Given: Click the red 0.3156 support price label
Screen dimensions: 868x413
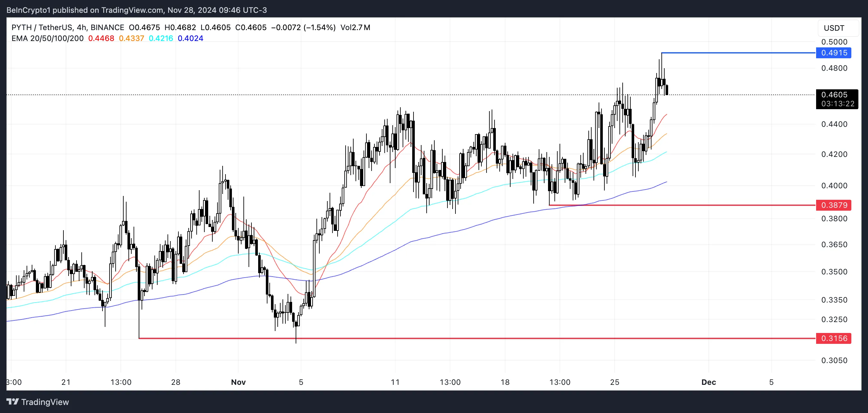Looking at the screenshot, I should pos(834,338).
